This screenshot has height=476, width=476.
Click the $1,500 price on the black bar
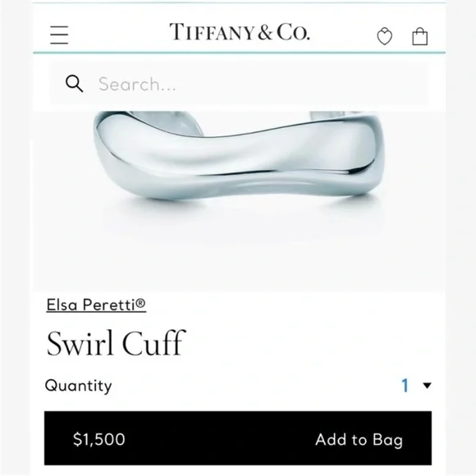(x=99, y=439)
